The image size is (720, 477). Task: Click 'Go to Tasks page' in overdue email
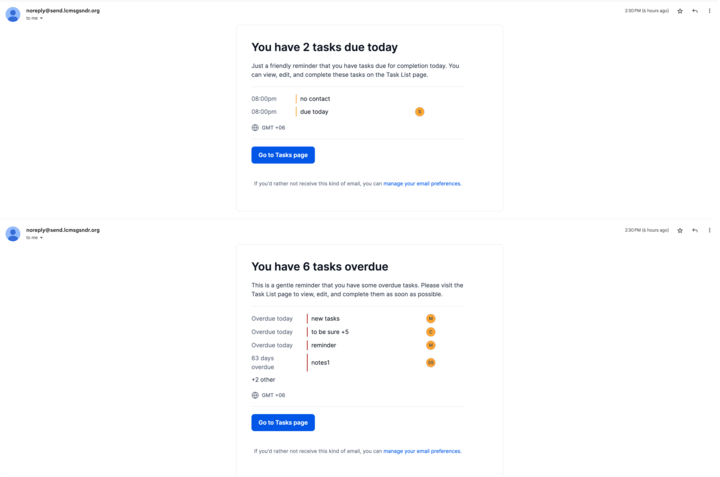click(283, 423)
